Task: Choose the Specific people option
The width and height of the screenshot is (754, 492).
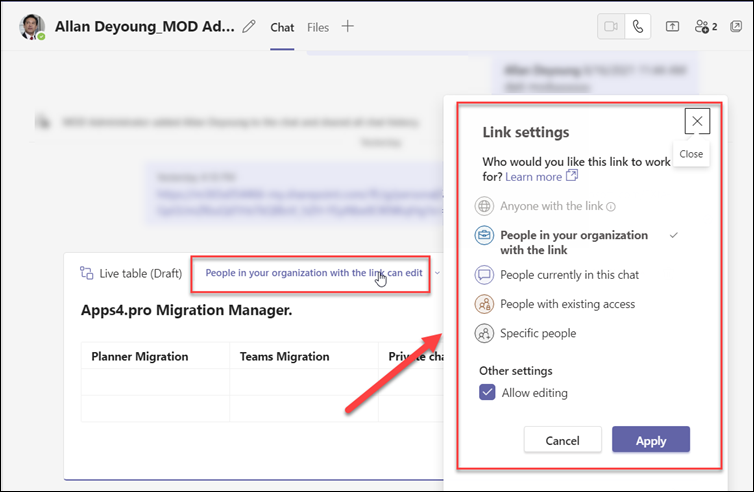Action: tap(538, 333)
